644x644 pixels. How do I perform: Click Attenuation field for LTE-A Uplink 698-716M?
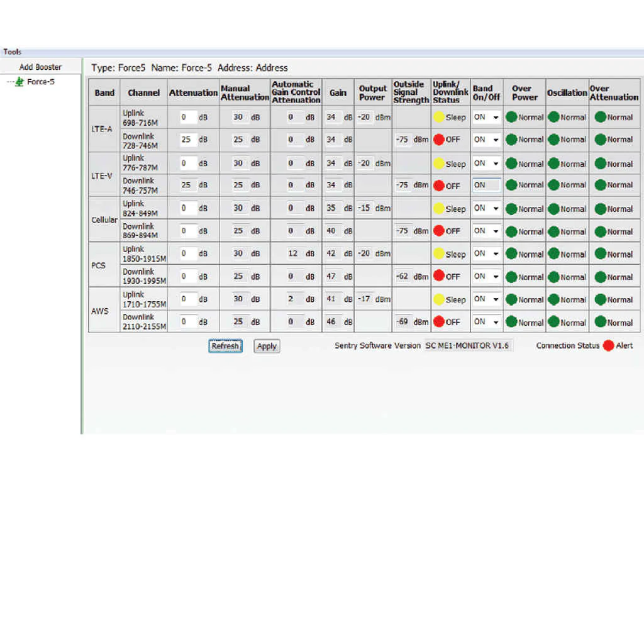point(187,117)
